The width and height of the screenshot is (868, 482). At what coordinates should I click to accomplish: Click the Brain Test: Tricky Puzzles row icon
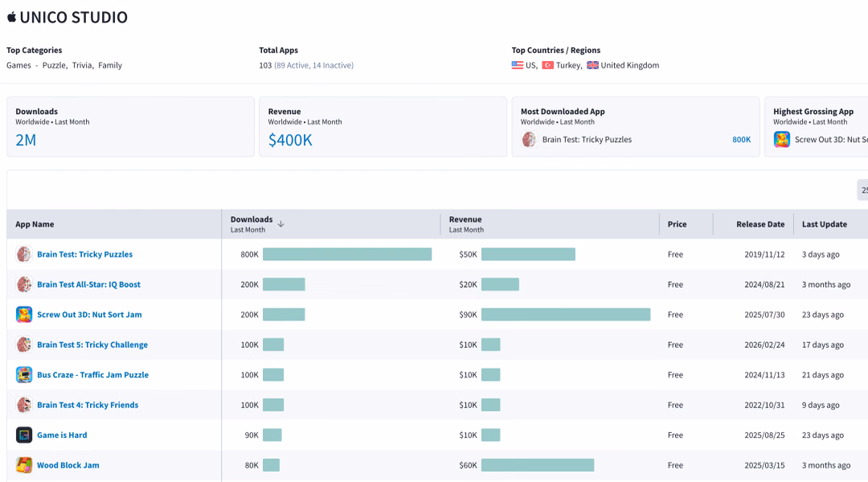[24, 254]
